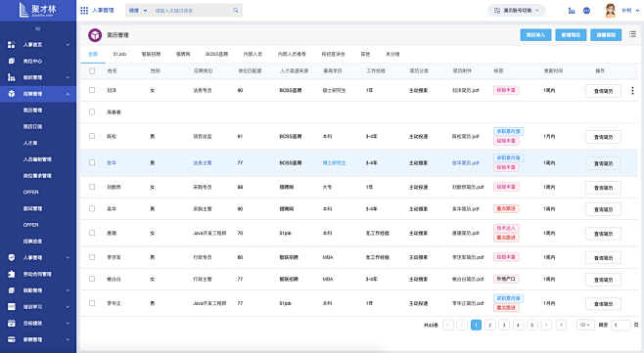Open the apps grid icon beside 人事管理
The width and height of the screenshot is (644, 353).
tap(84, 10)
